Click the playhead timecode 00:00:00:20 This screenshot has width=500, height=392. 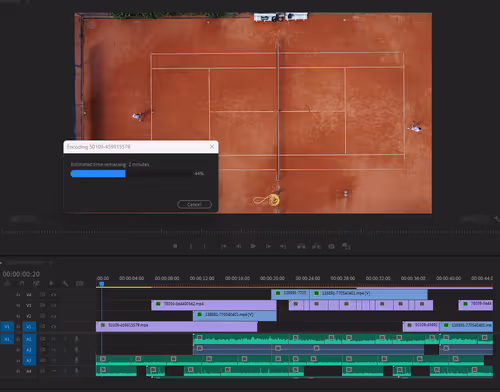[21, 274]
